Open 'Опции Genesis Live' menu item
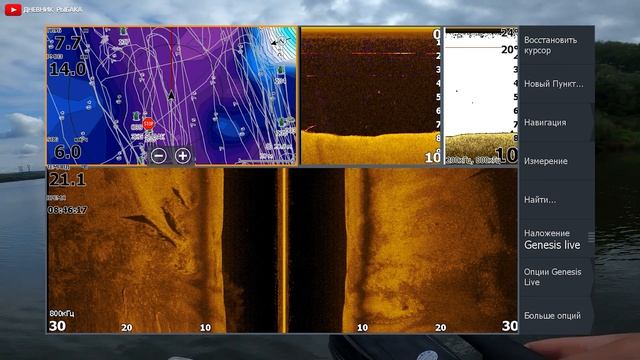The image size is (640, 360). (556, 277)
